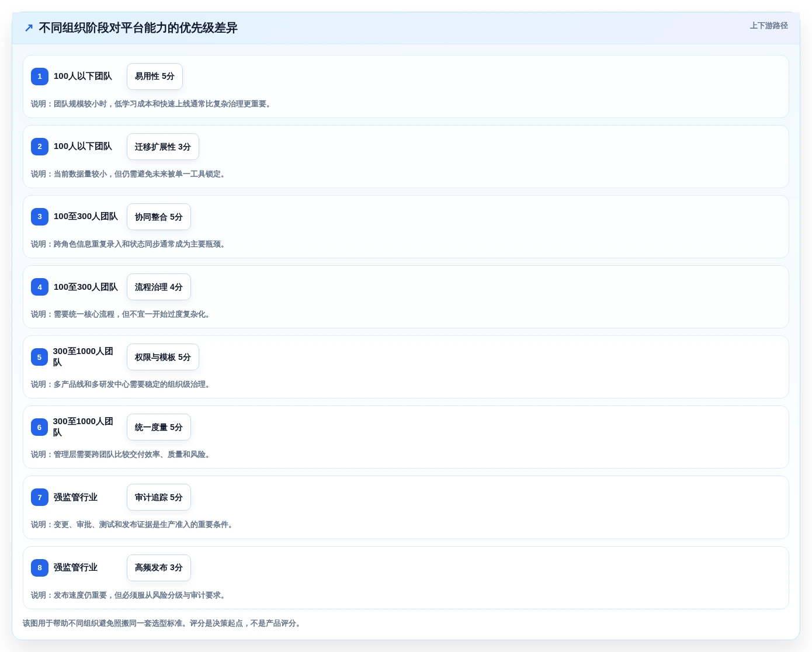Click the 迁移扩展性 3分 pill

[163, 147]
